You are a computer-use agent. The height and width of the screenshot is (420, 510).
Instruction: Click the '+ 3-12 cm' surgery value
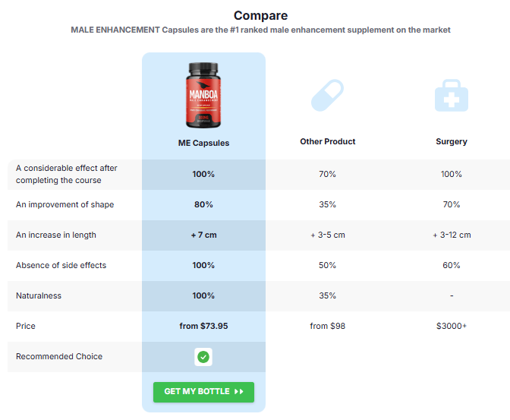pos(452,235)
